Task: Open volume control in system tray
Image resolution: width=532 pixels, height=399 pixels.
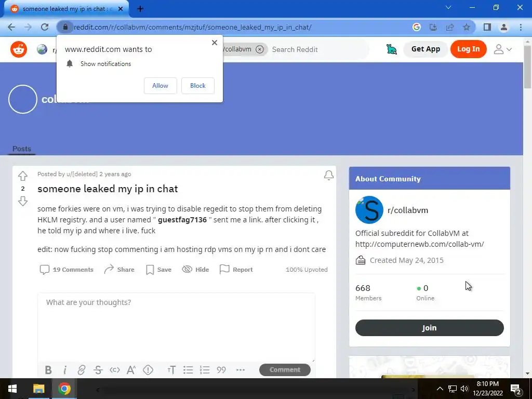Action: [464, 389]
